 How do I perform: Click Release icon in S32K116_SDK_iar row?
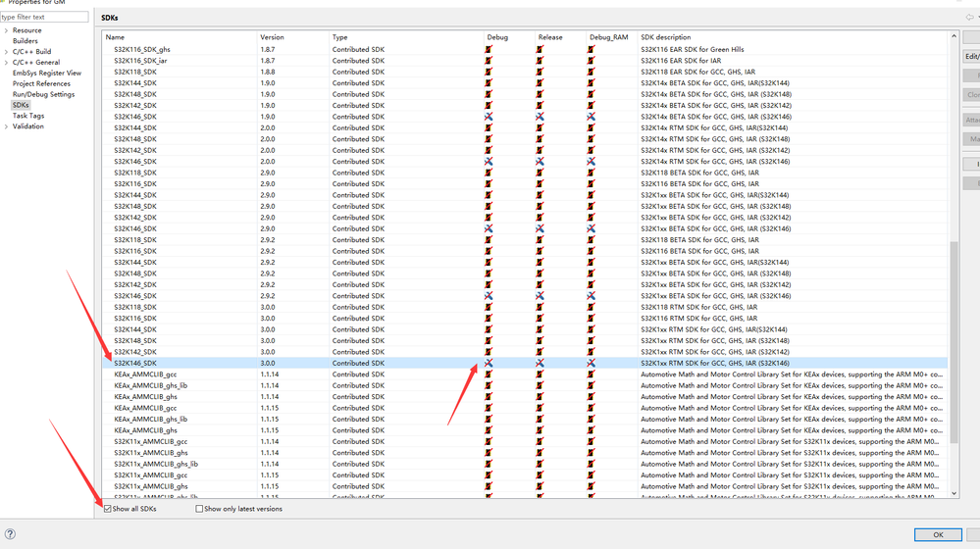click(540, 61)
